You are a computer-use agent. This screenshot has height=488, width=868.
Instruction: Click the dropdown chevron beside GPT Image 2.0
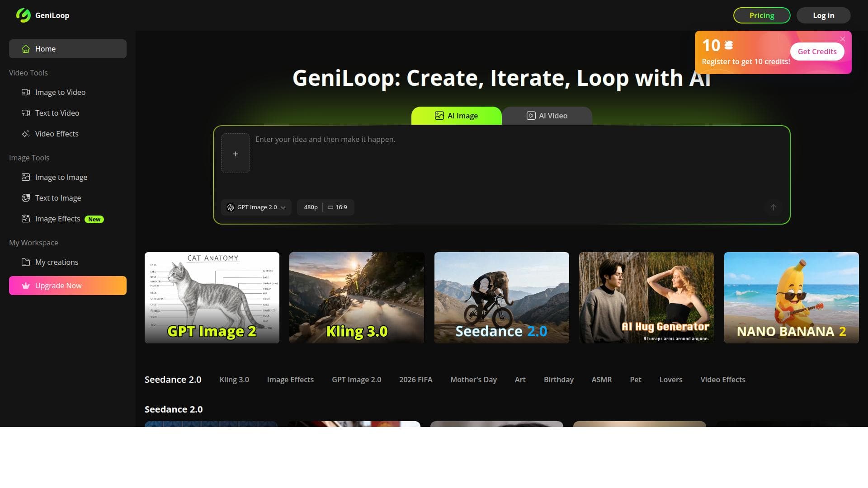tap(283, 207)
